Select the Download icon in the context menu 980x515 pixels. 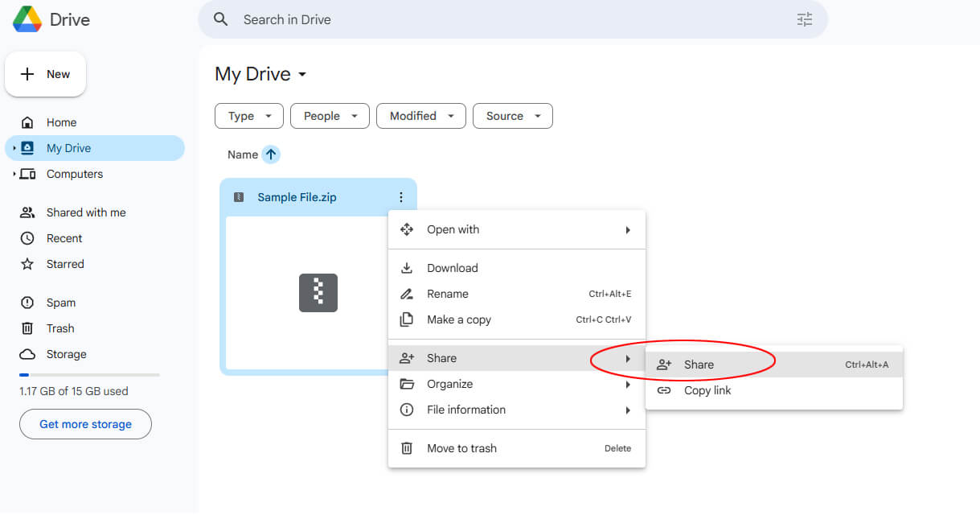click(408, 267)
